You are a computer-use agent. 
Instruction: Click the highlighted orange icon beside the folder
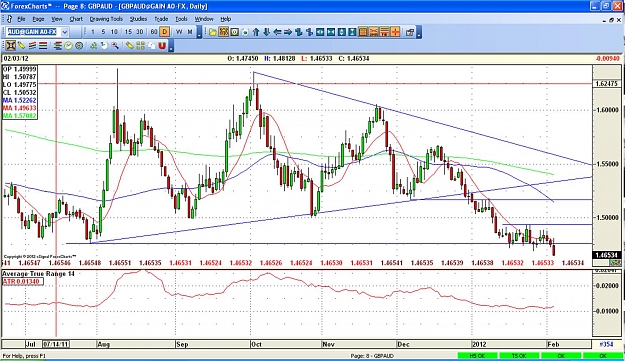224,32
